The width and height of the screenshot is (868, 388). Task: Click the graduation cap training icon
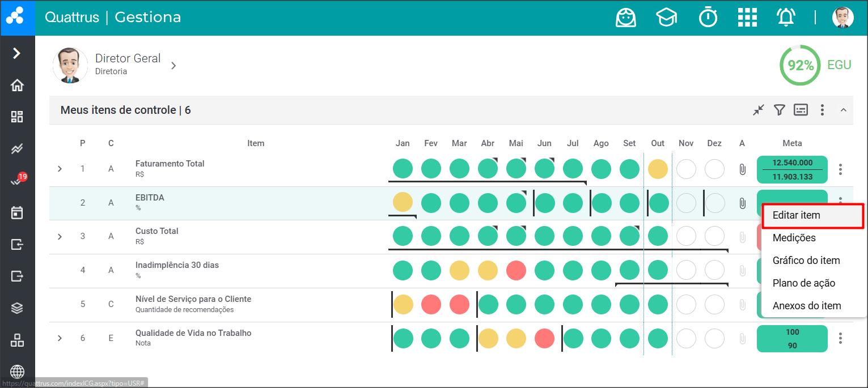666,18
